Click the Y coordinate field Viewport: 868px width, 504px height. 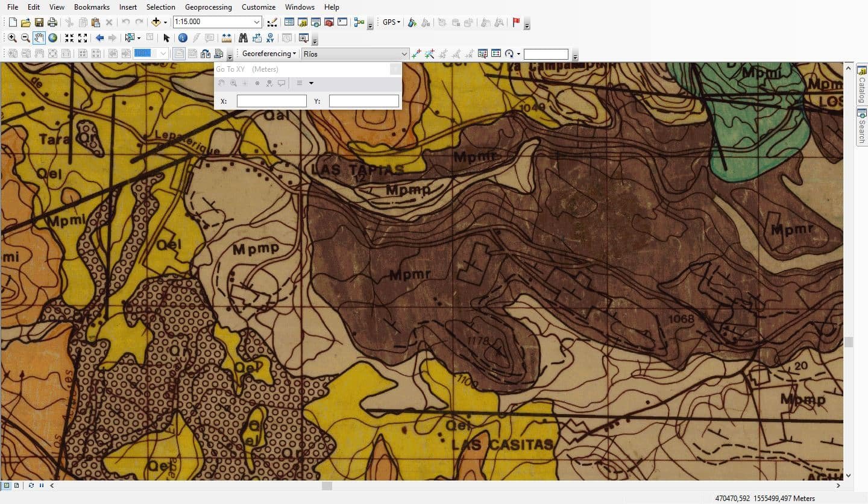click(363, 101)
